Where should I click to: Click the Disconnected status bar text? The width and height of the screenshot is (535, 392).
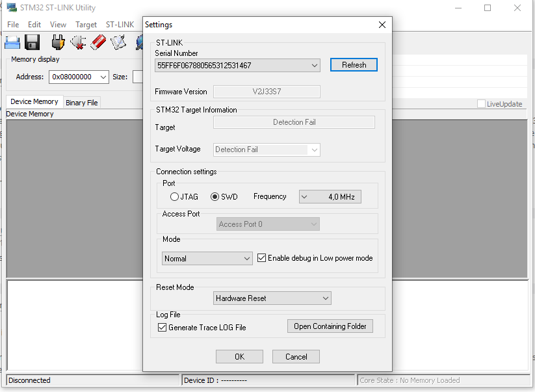coord(29,380)
